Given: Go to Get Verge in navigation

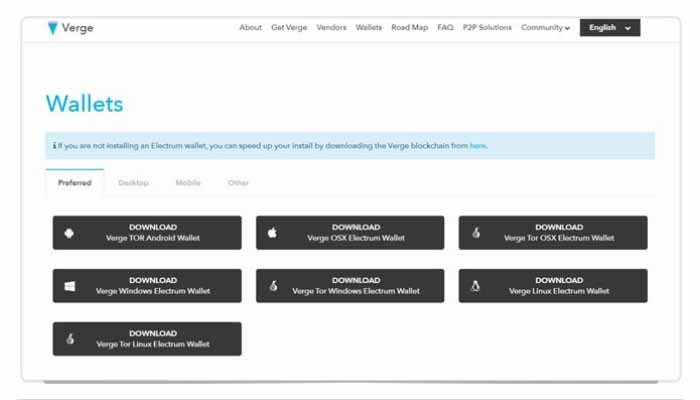Looking at the screenshot, I should pyautogui.click(x=289, y=28).
